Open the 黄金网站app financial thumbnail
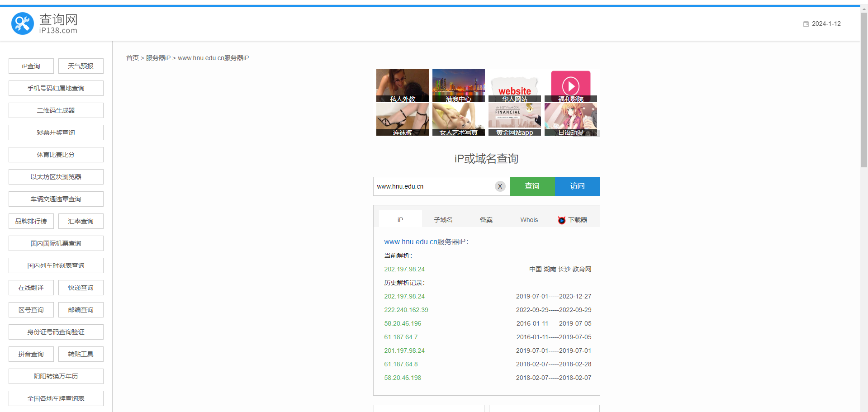Image resolution: width=868 pixels, height=412 pixels. [514, 119]
